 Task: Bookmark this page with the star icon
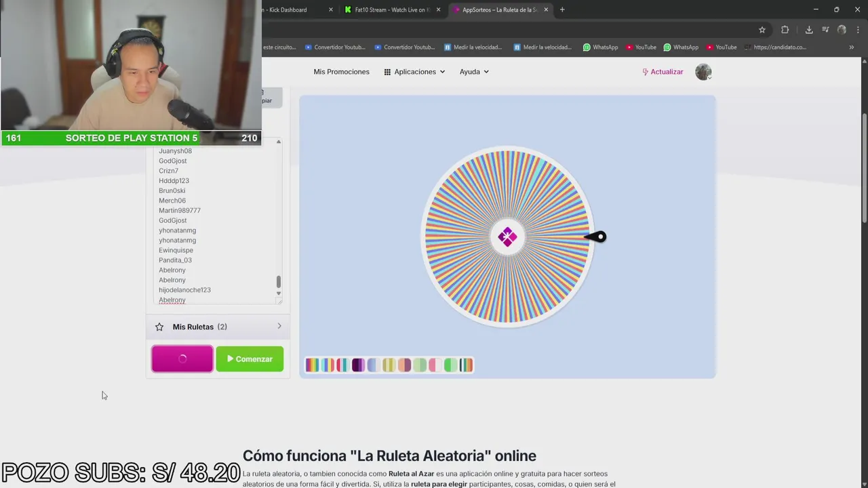(762, 30)
